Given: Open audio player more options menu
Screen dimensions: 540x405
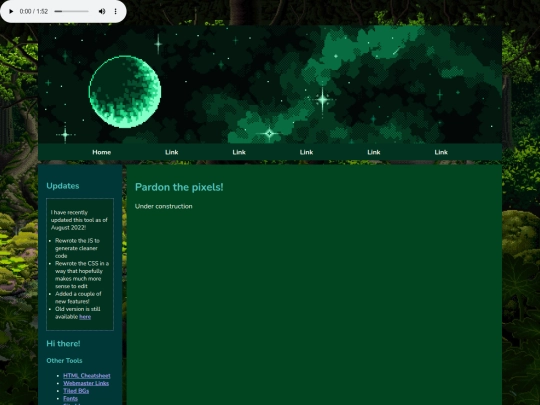Looking at the screenshot, I should [x=116, y=11].
